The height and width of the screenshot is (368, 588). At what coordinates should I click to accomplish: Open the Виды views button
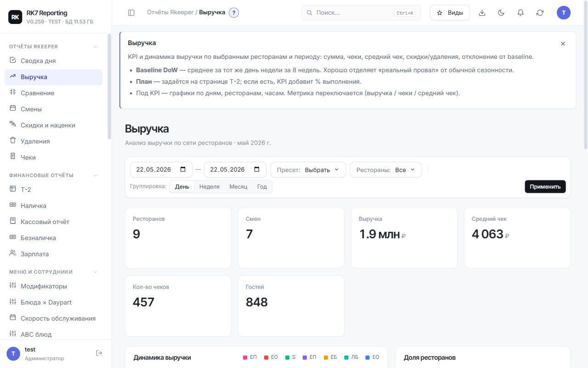(x=450, y=13)
